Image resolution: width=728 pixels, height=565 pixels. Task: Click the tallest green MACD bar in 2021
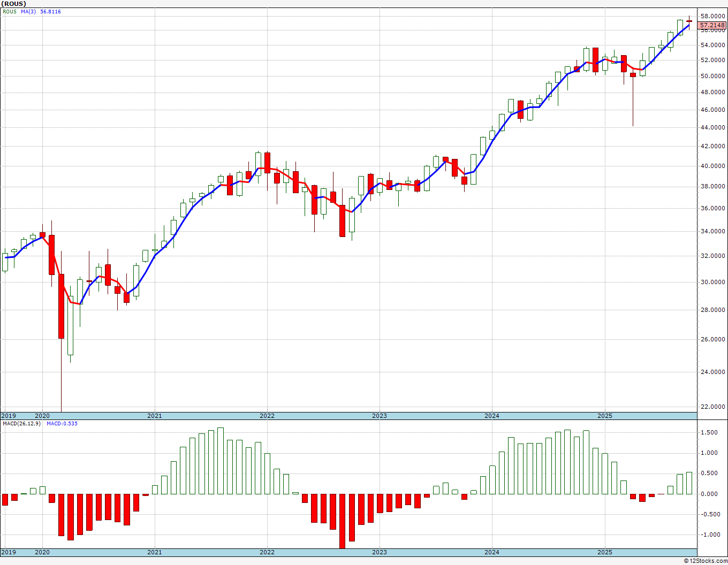click(x=221, y=461)
